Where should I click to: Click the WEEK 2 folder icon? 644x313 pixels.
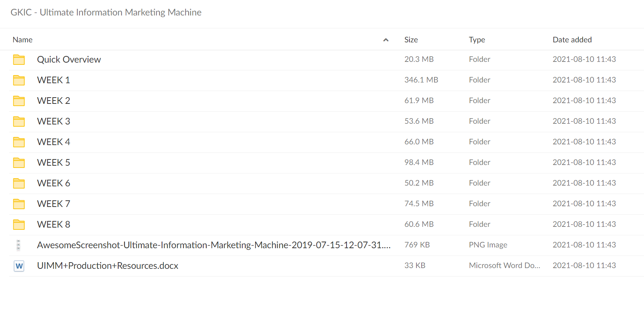19,101
